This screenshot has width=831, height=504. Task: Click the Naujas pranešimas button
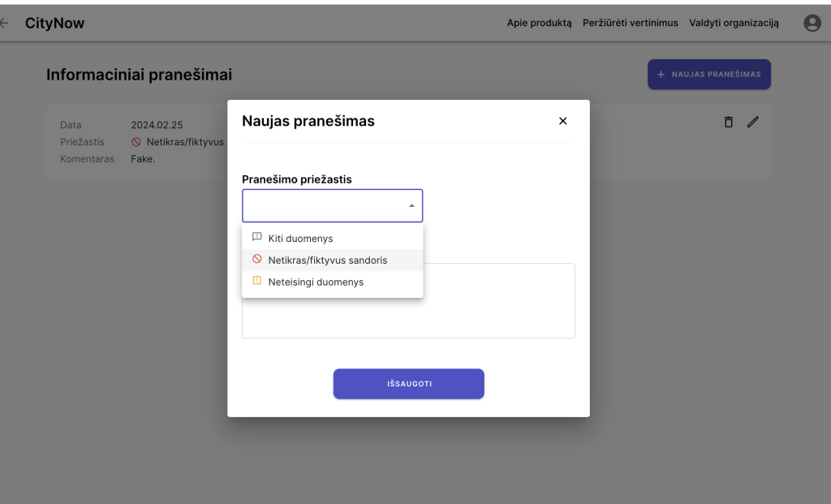click(x=708, y=74)
